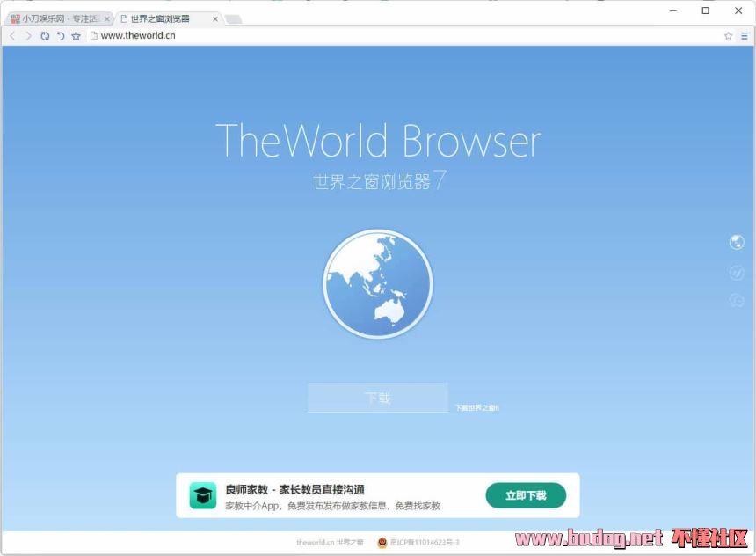The height and width of the screenshot is (556, 756).
Task: Maximize the browser window
Action: [705, 11]
